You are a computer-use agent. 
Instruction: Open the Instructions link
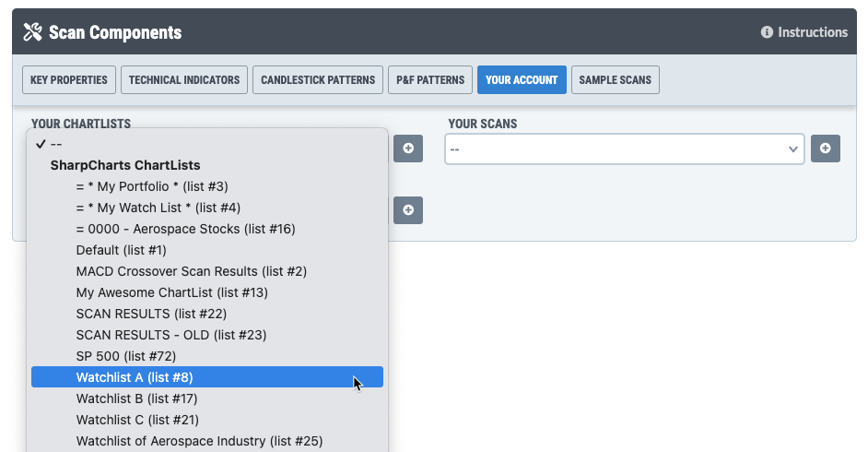click(x=812, y=32)
